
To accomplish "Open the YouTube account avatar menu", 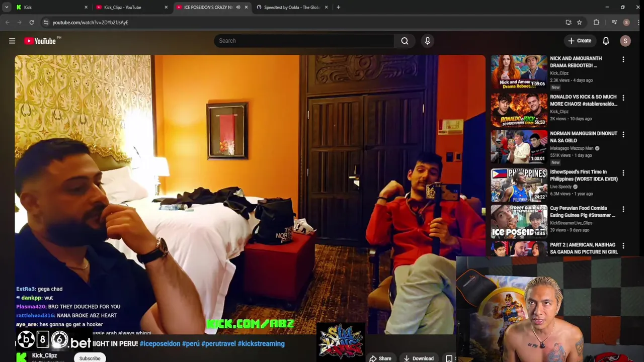I will click(625, 41).
